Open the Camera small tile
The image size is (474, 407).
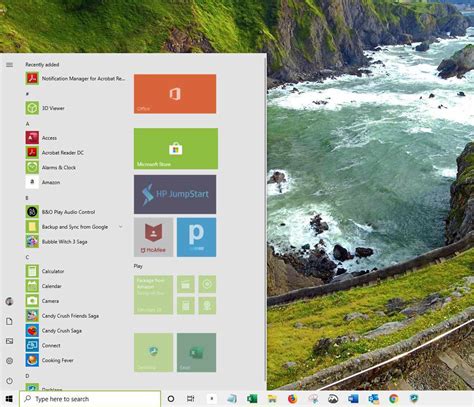[x=207, y=305]
